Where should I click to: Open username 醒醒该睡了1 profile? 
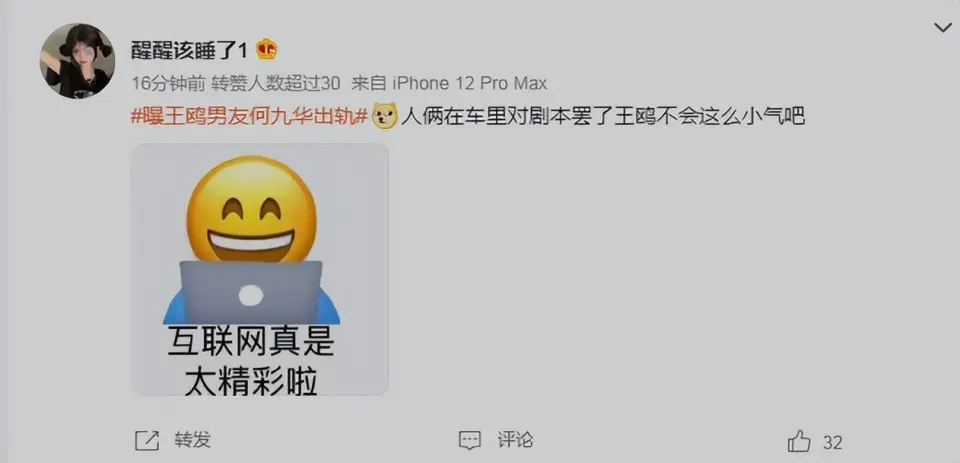tap(189, 51)
